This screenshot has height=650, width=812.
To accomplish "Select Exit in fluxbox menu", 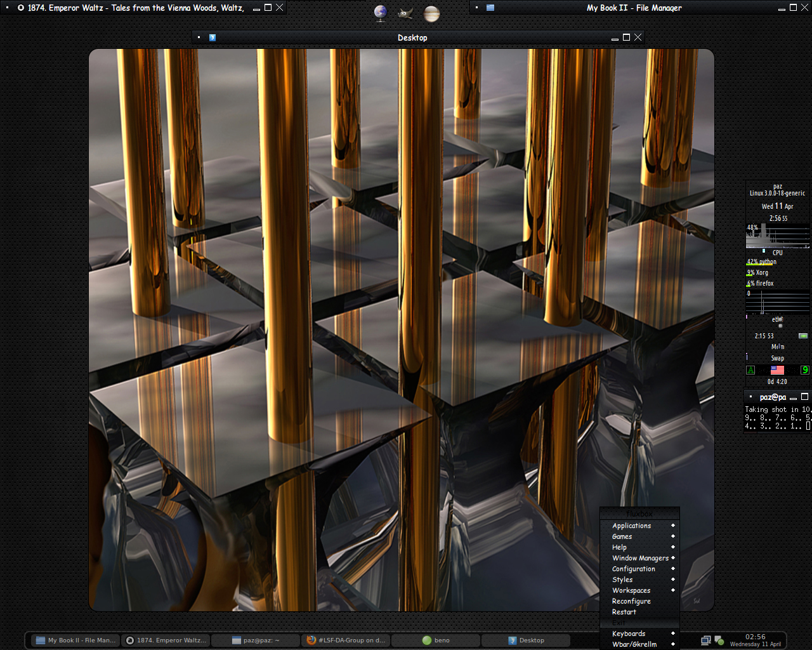I will tap(639, 623).
